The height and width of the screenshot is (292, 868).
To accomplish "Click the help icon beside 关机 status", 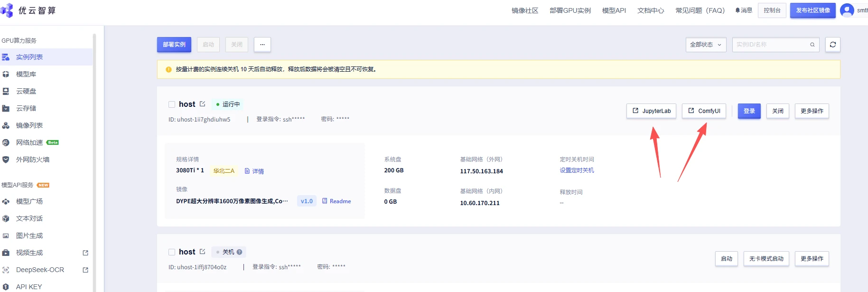I will [x=240, y=252].
